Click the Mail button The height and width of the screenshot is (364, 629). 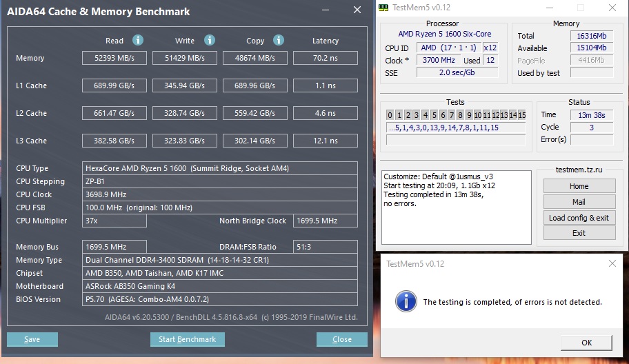coord(579,202)
